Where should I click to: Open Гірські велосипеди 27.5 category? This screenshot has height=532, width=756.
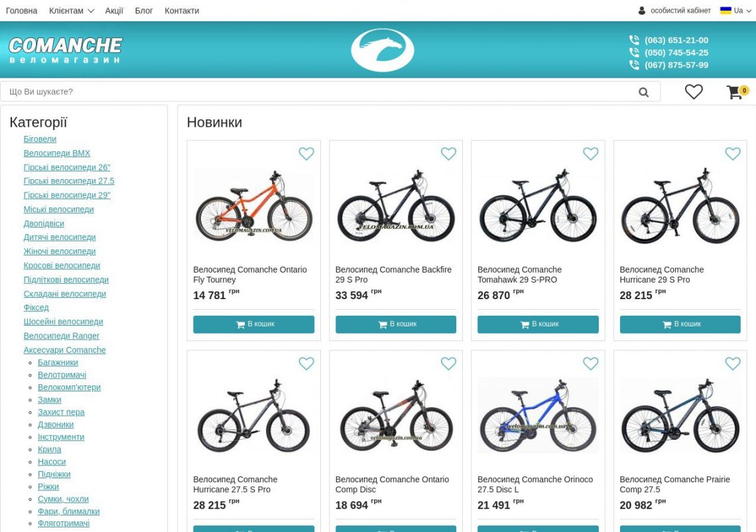click(x=69, y=181)
